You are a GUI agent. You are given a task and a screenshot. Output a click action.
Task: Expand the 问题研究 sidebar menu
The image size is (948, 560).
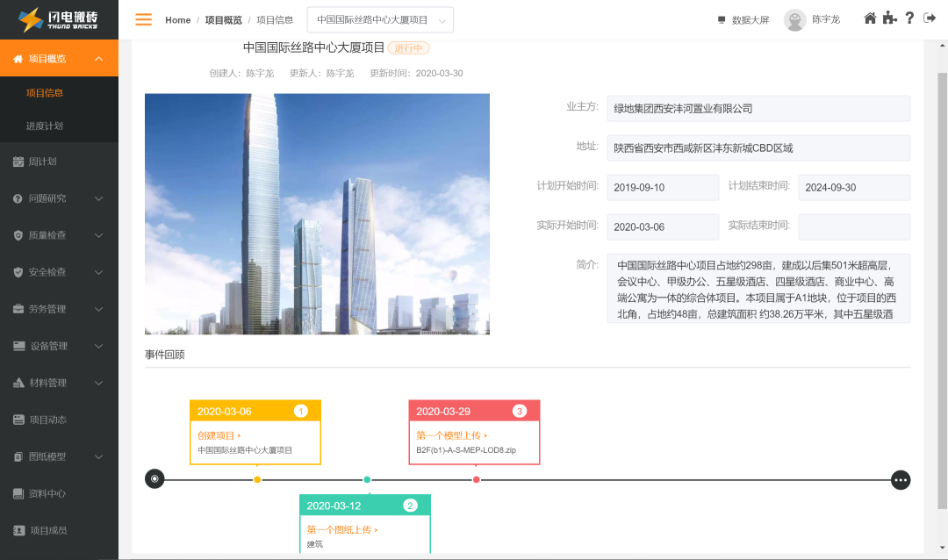tap(60, 198)
